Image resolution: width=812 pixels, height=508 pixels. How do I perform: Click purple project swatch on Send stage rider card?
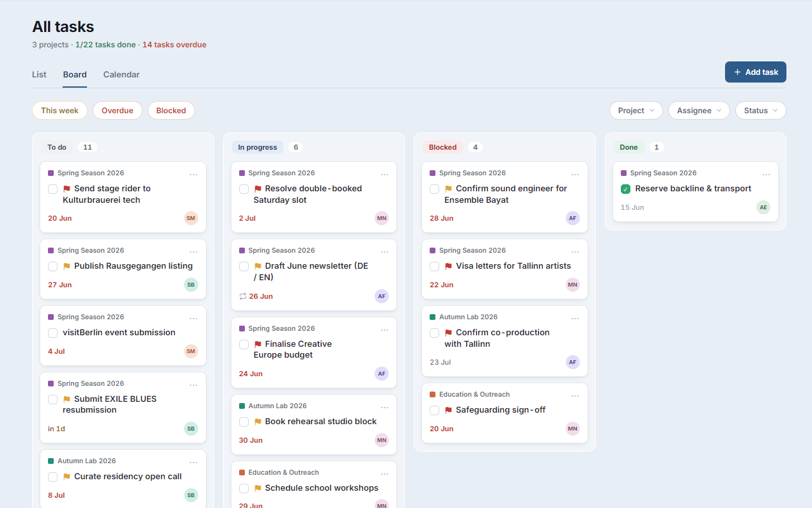click(x=51, y=173)
